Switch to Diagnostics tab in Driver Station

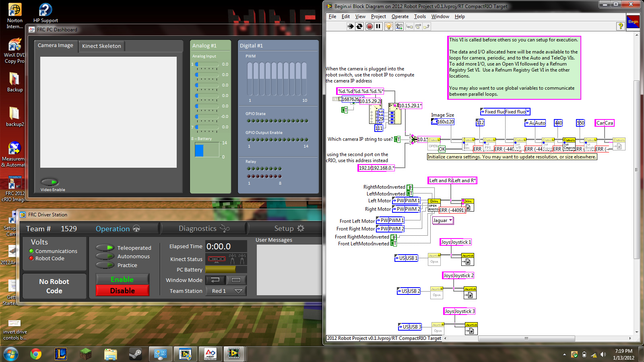coord(203,228)
